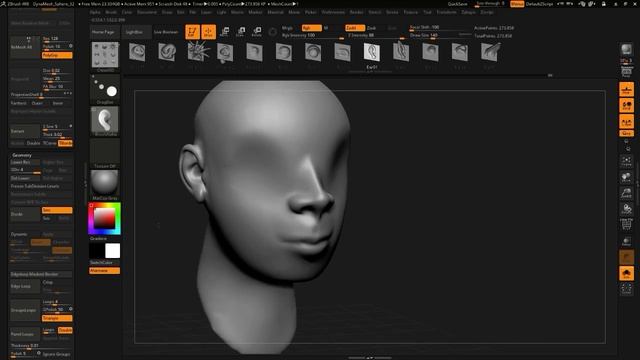This screenshot has height=360, width=640.
Task: Adjust the Draw Size slider
Action: pos(440,36)
